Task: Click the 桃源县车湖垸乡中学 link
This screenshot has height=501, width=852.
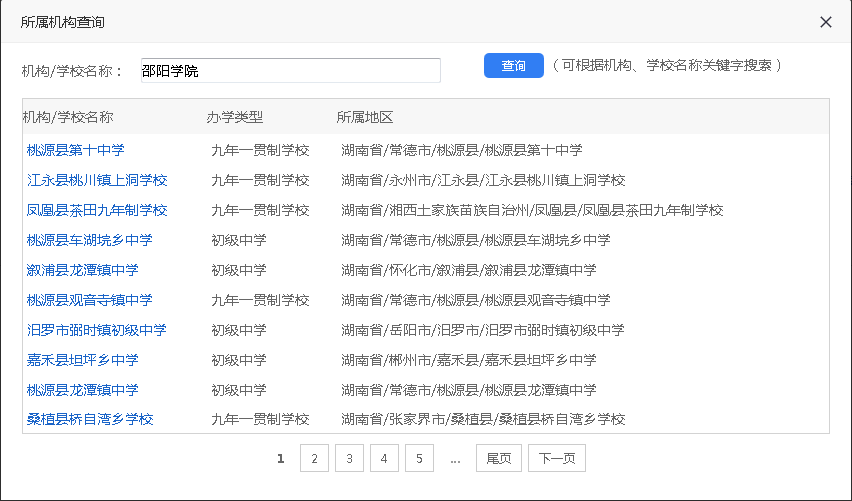Action: pyautogui.click(x=89, y=240)
